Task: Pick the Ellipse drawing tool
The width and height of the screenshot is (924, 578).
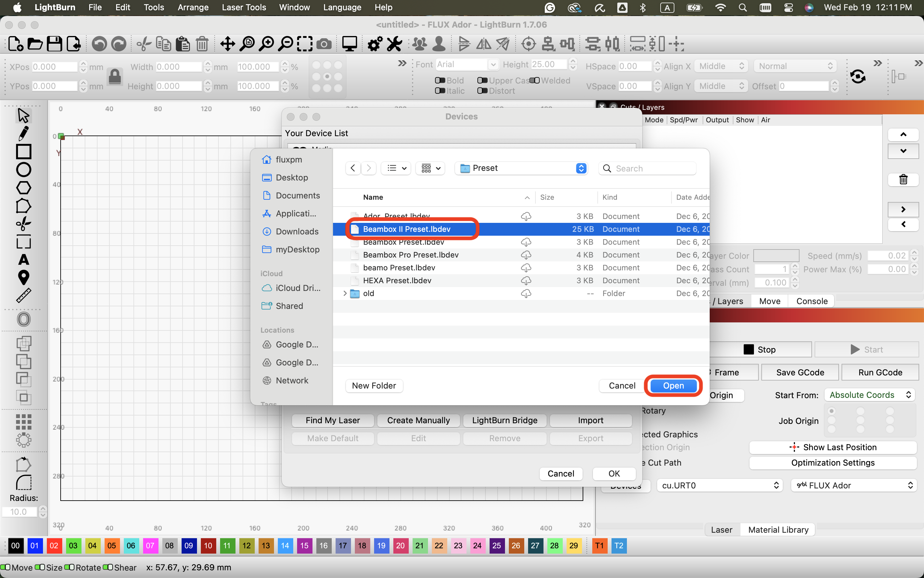Action: pos(23,170)
